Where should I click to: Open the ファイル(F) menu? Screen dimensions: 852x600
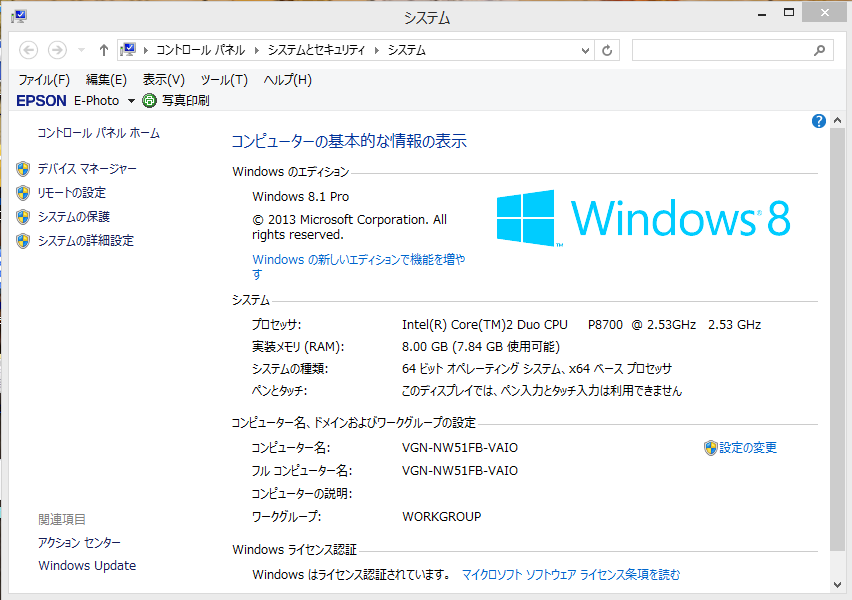(x=44, y=80)
